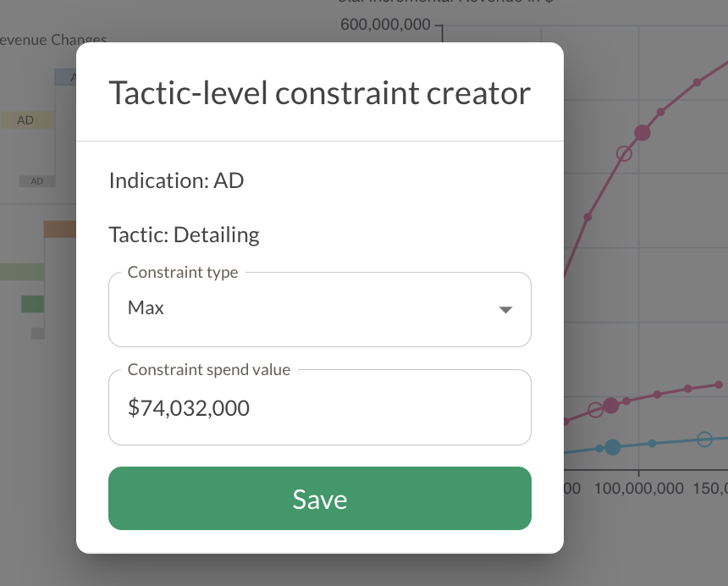Edit the Constraint spend value input
Image resolution: width=728 pixels, height=586 pixels.
319,407
